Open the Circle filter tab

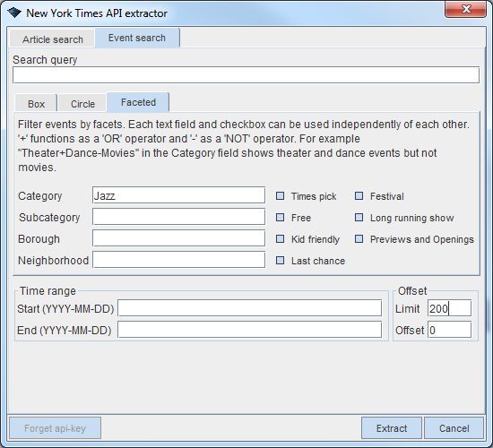(x=82, y=103)
